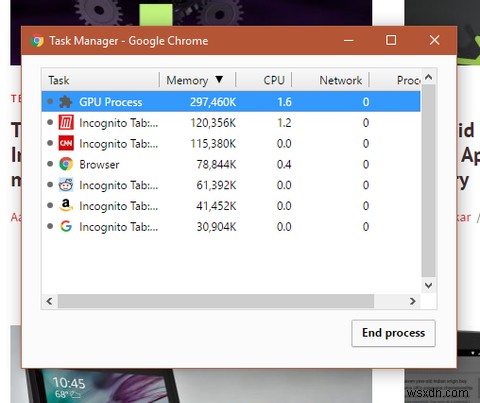This screenshot has width=480, height=403.
Task: Click the horizontal scrollbar thumb
Action: [216, 301]
